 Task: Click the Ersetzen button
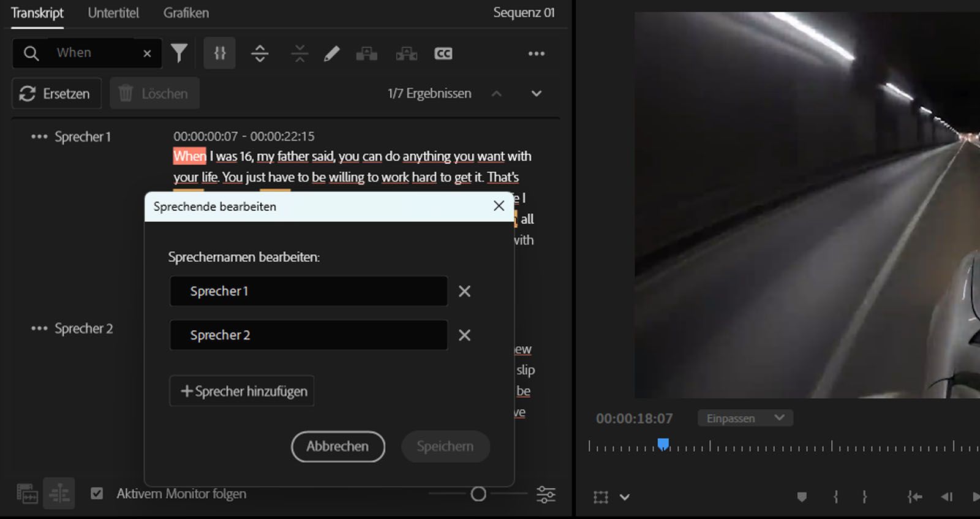click(x=56, y=94)
